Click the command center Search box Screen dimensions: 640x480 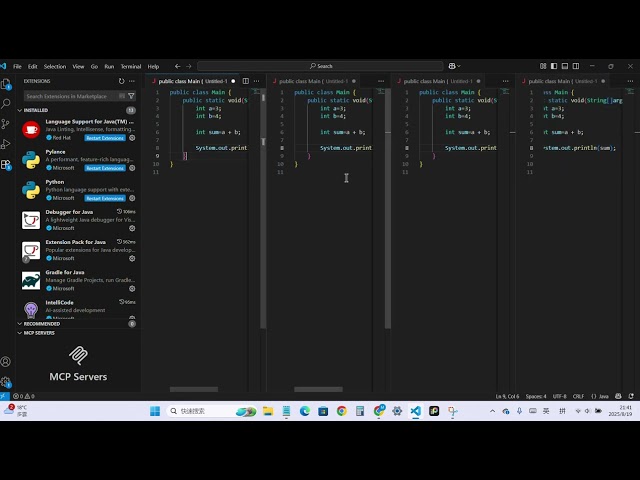click(x=320, y=66)
